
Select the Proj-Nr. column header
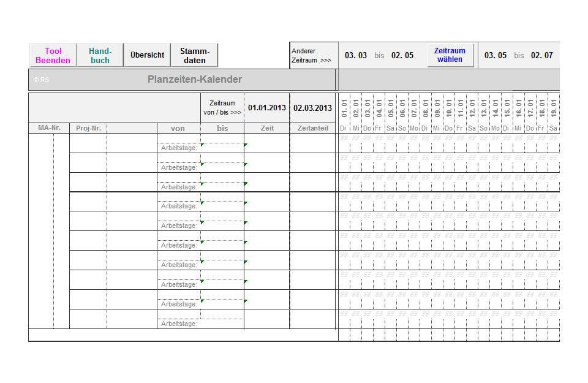coord(88,128)
